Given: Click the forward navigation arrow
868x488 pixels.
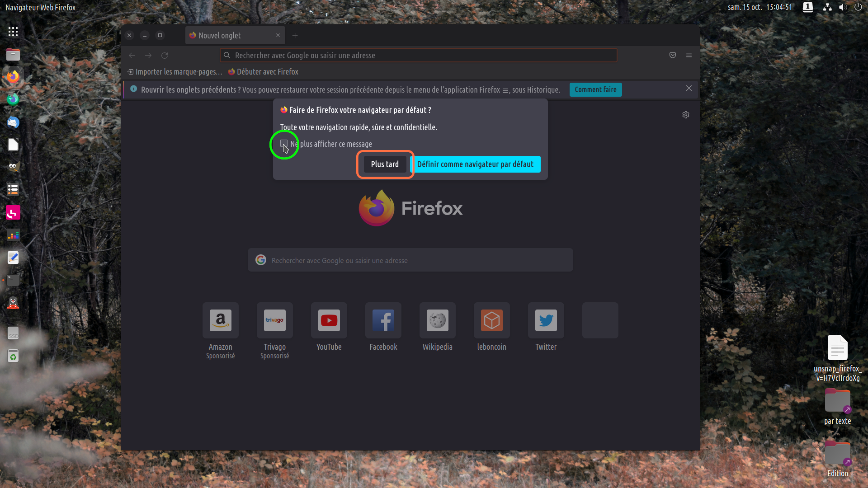Looking at the screenshot, I should pos(148,56).
